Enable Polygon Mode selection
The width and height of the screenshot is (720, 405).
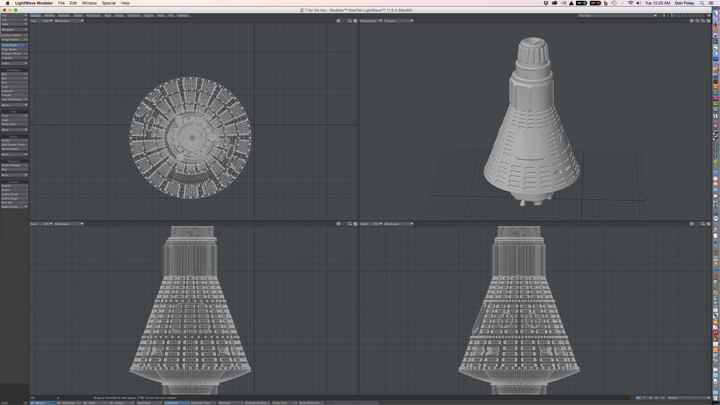tap(14, 53)
